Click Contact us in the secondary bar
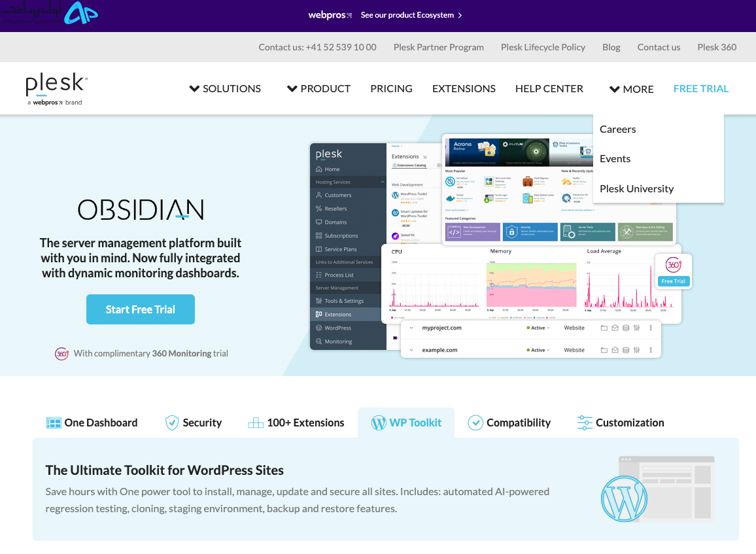Screen dimensions: 756x554 point(659,47)
